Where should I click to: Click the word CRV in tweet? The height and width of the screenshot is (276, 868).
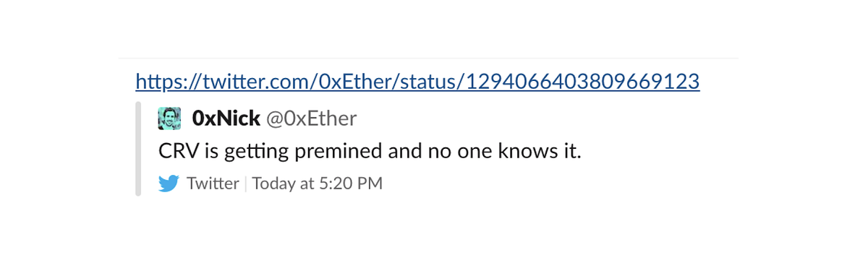pos(175,152)
